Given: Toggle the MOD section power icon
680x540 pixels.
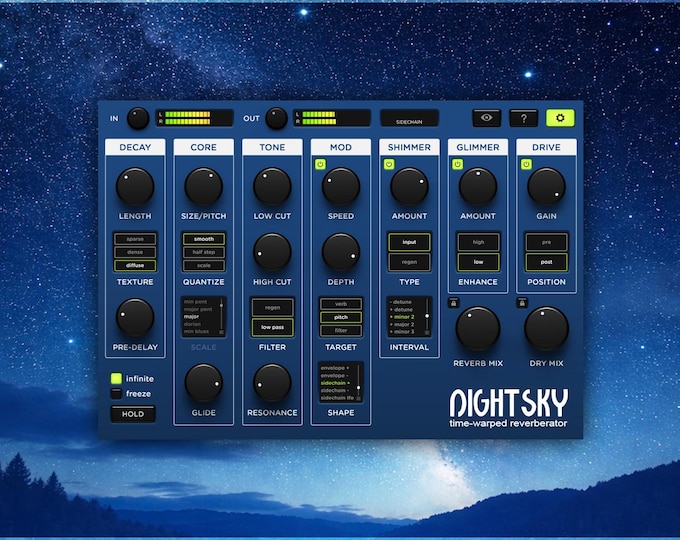Looking at the screenshot, I should [320, 164].
